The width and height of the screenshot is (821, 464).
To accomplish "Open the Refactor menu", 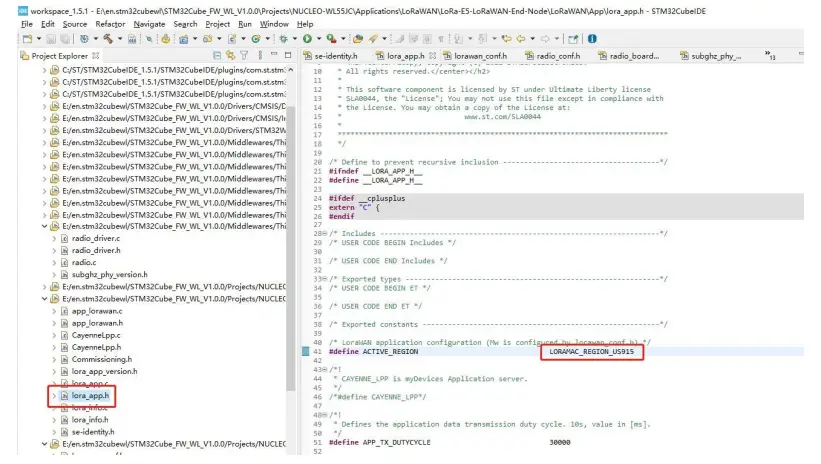I will click(x=110, y=23).
